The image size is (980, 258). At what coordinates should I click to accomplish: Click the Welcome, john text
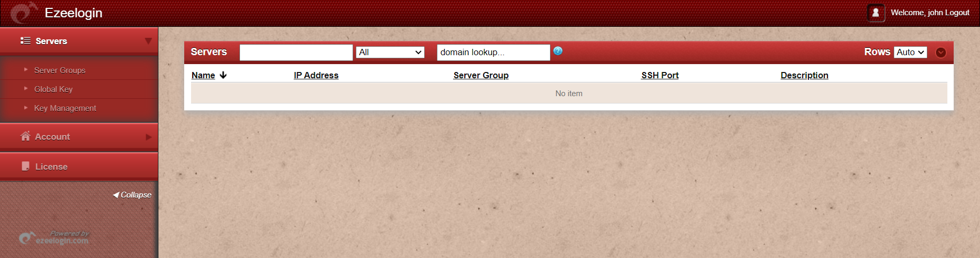[916, 13]
